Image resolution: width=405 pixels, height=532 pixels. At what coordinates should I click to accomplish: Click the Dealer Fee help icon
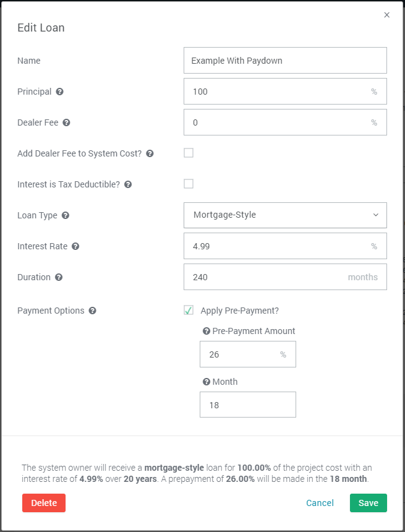coord(67,122)
